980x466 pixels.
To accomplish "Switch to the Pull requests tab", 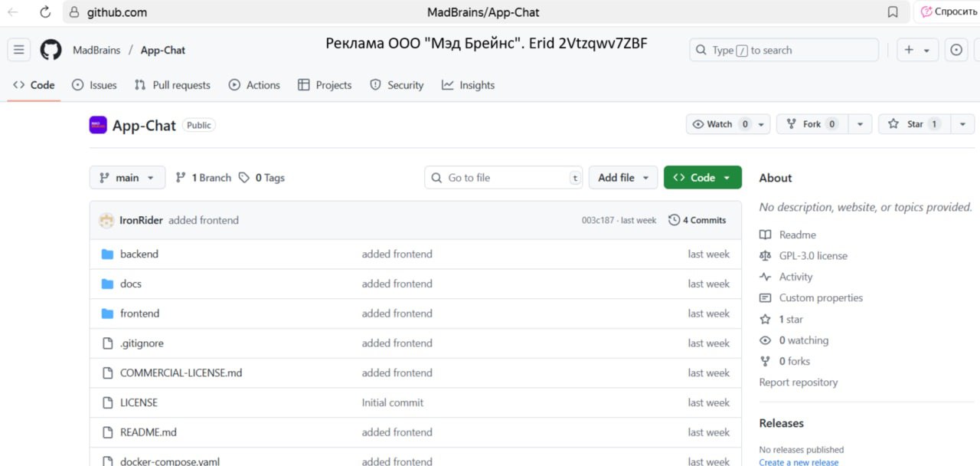I will pyautogui.click(x=172, y=85).
